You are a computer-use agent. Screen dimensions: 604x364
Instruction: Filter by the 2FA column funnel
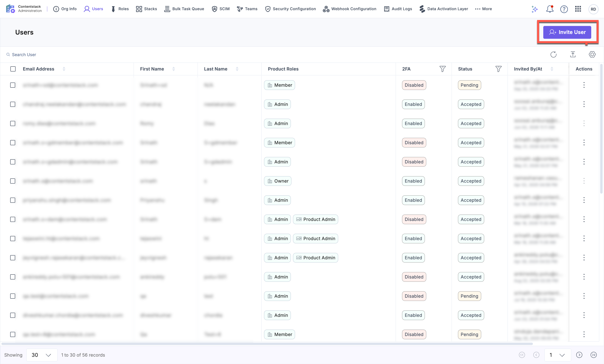(x=442, y=69)
